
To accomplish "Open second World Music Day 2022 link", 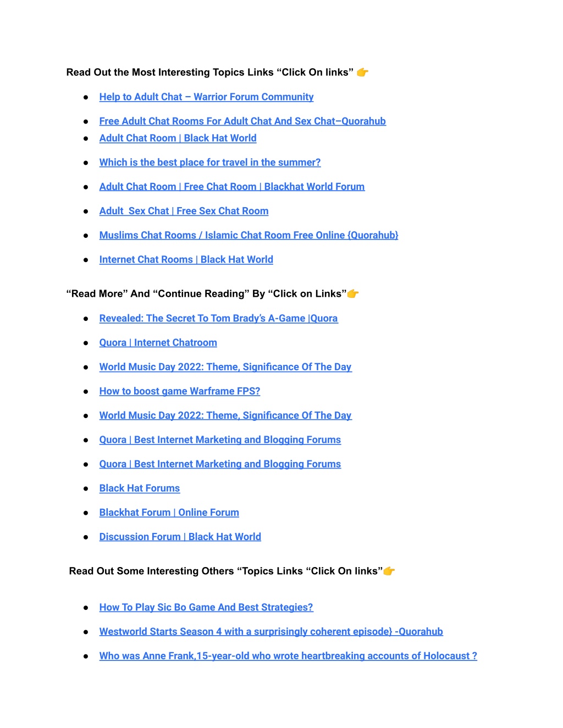I will coord(225,416).
